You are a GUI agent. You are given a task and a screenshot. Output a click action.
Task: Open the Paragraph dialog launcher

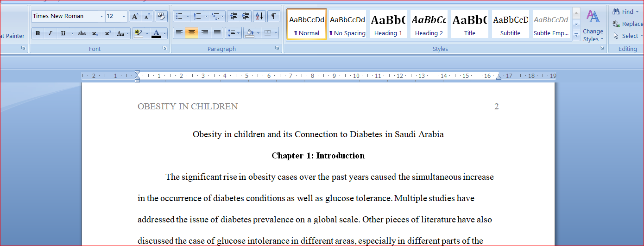point(277,48)
